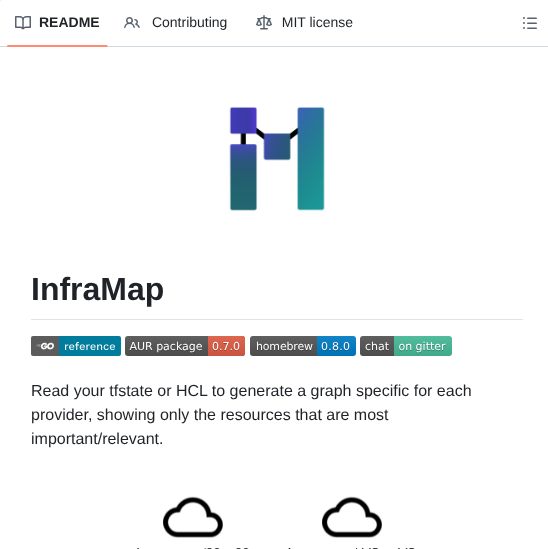Open the MIT license tab
Screen dimensions: 548x549
point(304,23)
